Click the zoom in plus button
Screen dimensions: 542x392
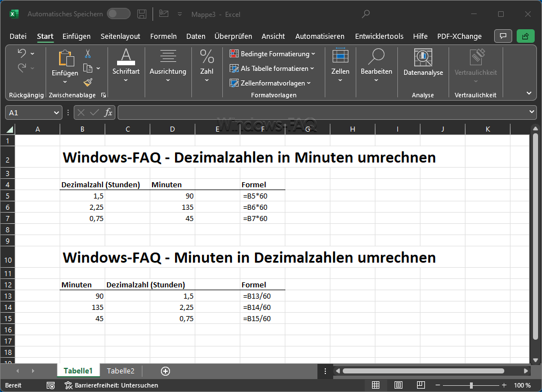coord(504,385)
